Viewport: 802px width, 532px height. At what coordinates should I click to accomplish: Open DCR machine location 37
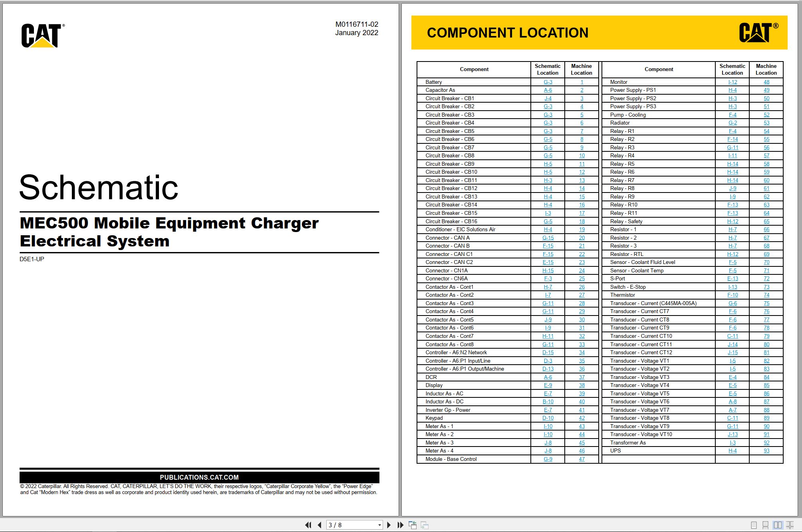582,377
